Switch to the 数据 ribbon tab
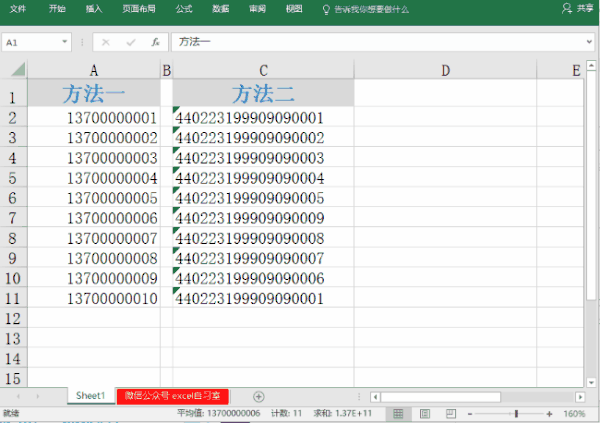Viewport: 600px width, 423px height. tap(220, 9)
